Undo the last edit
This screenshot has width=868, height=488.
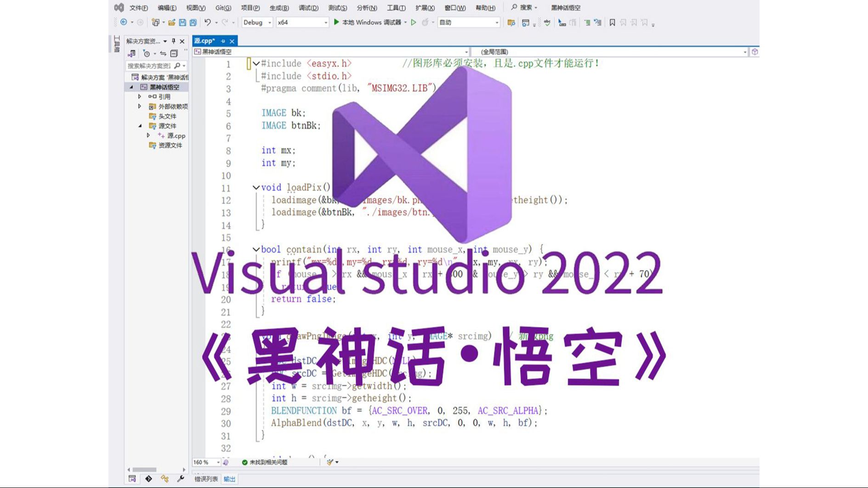point(208,22)
